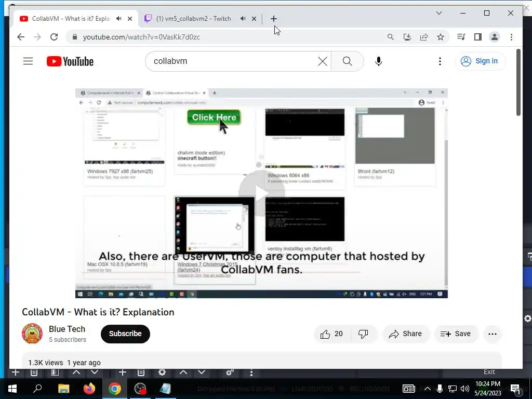Click the '5 subscribers' text

point(68,340)
